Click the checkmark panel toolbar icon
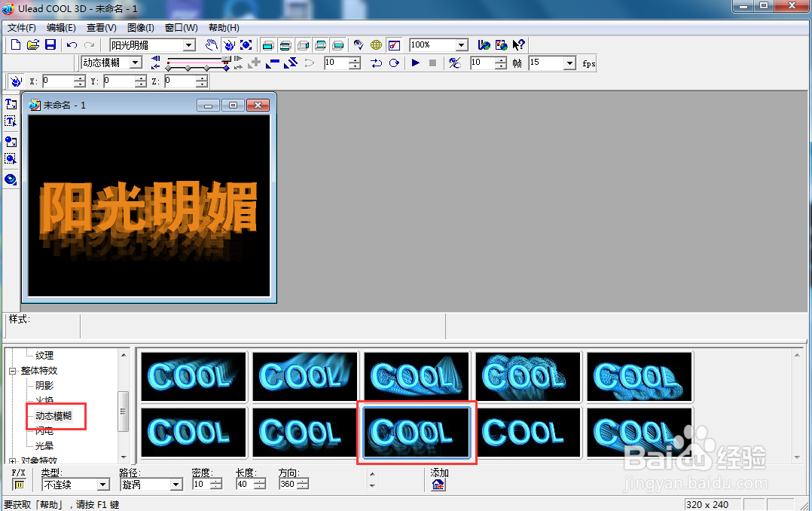The width and height of the screenshot is (812, 511). [394, 45]
